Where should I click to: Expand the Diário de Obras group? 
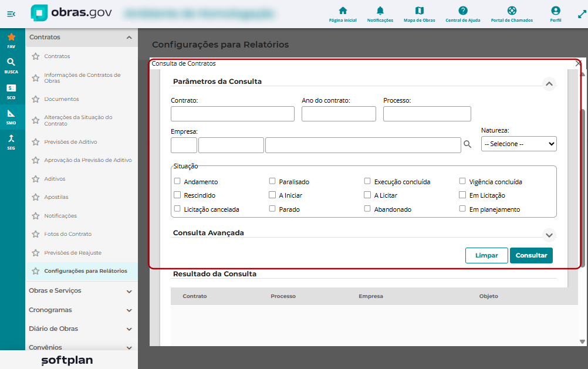click(129, 329)
